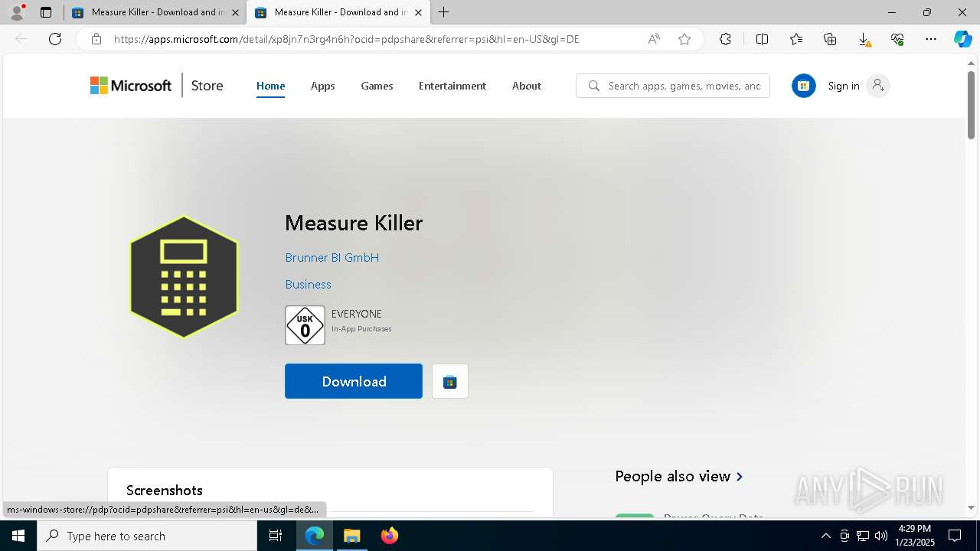
Task: Open the browser profile icon
Action: coord(16,12)
